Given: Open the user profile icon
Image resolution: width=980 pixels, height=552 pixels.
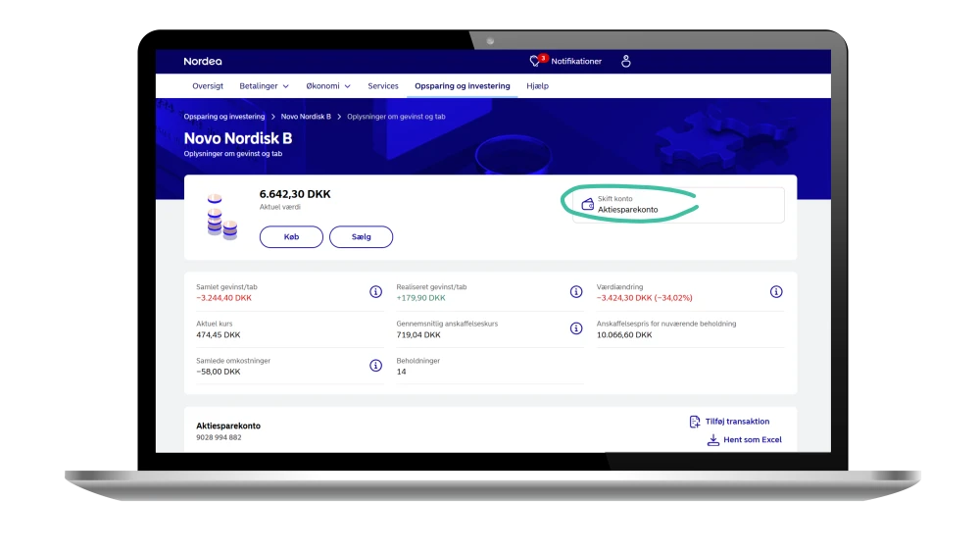Looking at the screenshot, I should pos(626,62).
